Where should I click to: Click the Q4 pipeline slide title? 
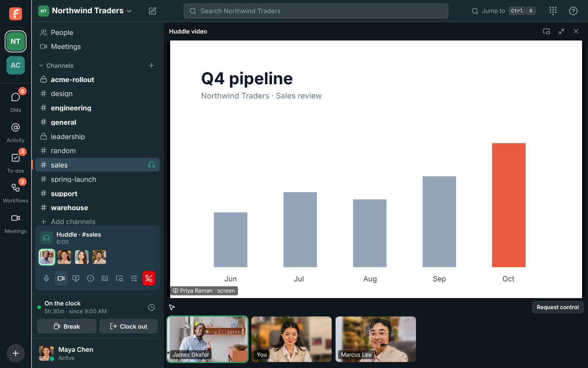pos(247,78)
